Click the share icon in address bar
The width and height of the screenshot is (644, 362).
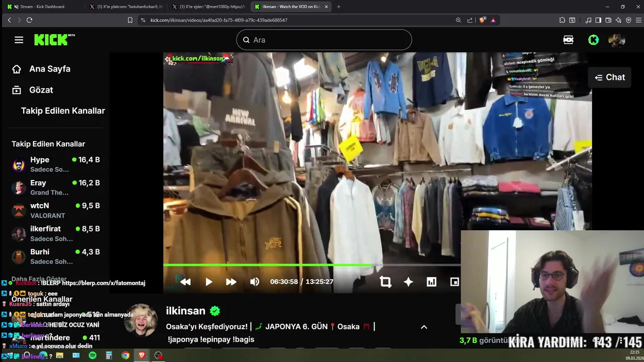coord(470,20)
